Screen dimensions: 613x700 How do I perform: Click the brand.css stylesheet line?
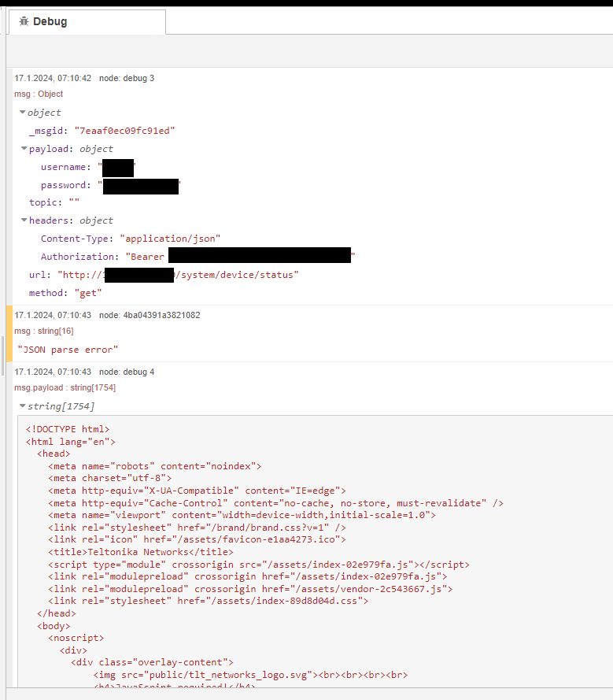point(198,528)
